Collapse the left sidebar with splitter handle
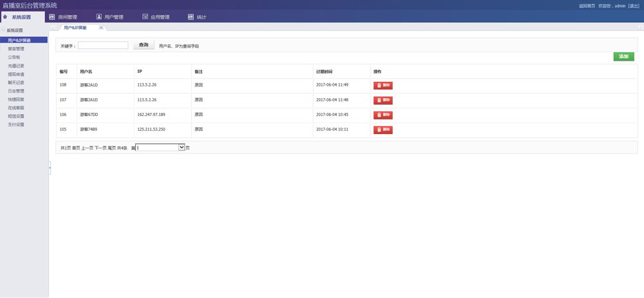644x298 pixels. tap(50, 167)
